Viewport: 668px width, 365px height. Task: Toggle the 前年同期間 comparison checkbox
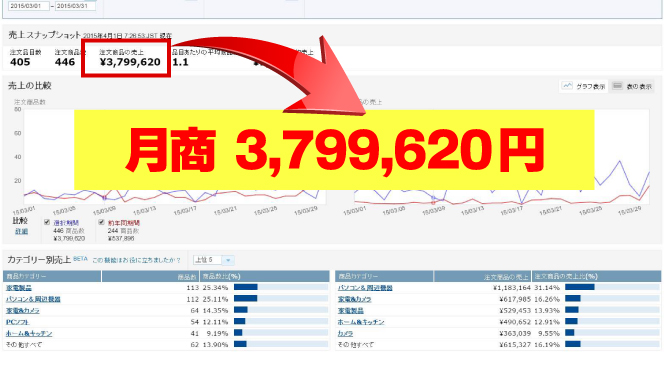coord(101,222)
